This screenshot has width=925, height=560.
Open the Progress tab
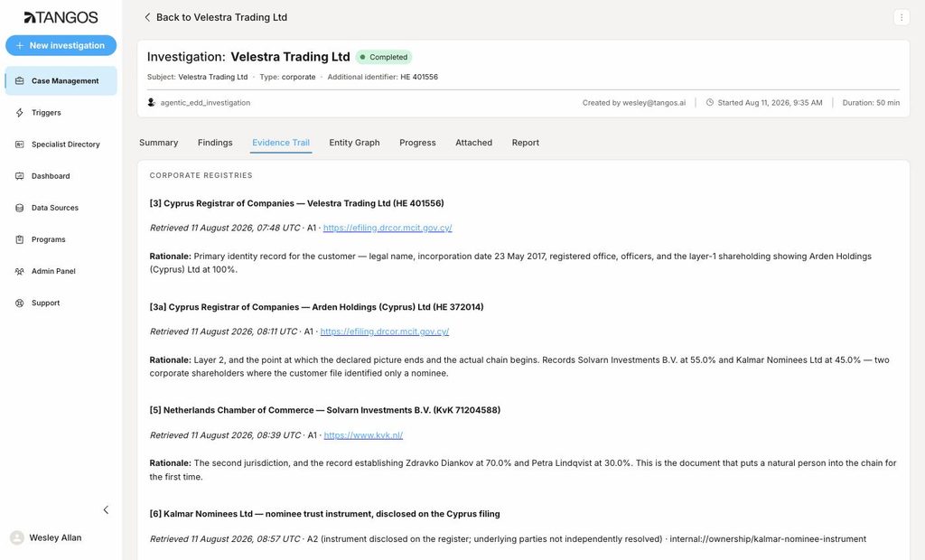(417, 143)
